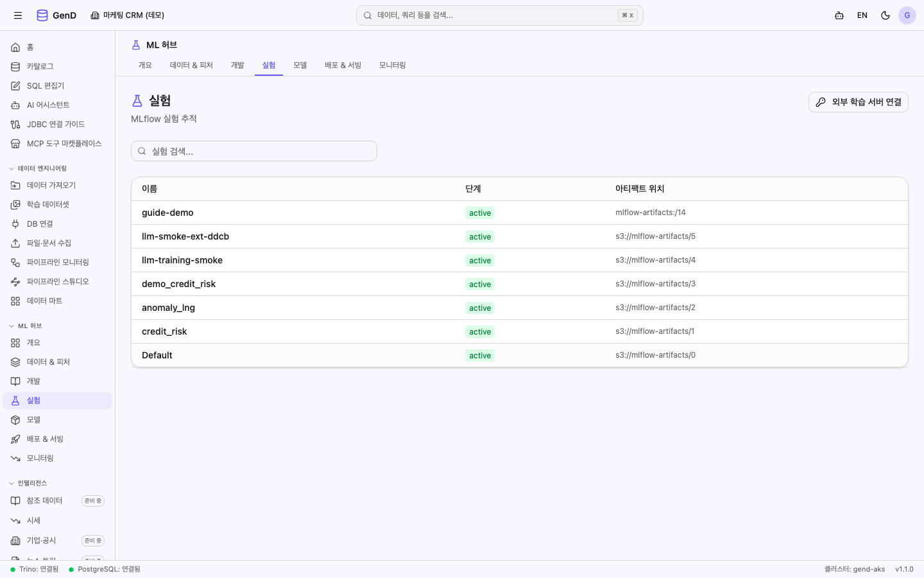Open the AI assistant bot icon in header
Viewport: 924px width, 578px height.
[x=839, y=15]
